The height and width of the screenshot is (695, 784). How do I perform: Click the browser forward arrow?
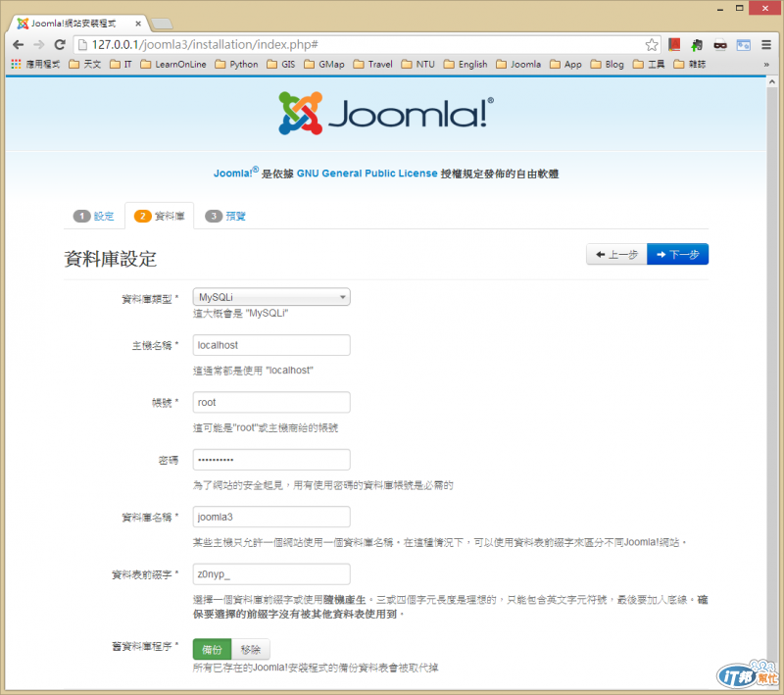pyautogui.click(x=38, y=44)
